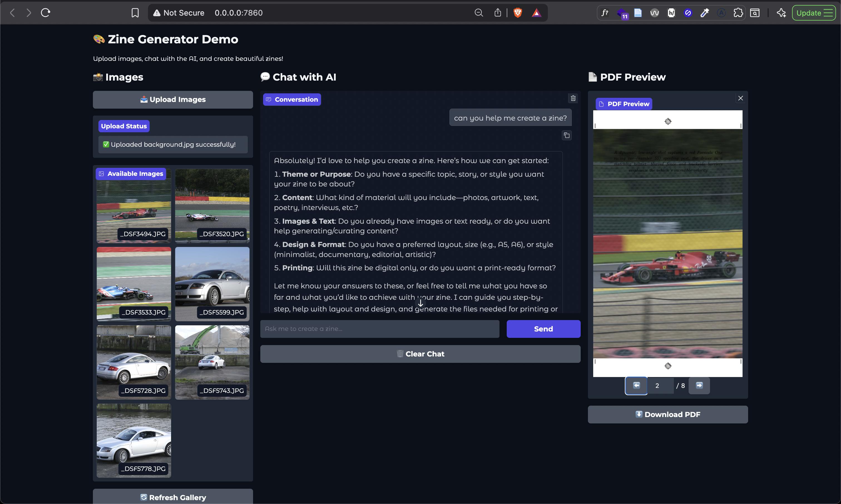Go to next PDF page arrow
The height and width of the screenshot is (504, 841).
tap(699, 385)
